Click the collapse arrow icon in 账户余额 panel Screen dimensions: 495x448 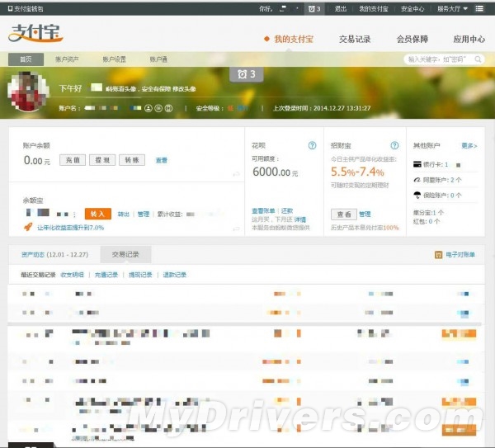(236, 174)
